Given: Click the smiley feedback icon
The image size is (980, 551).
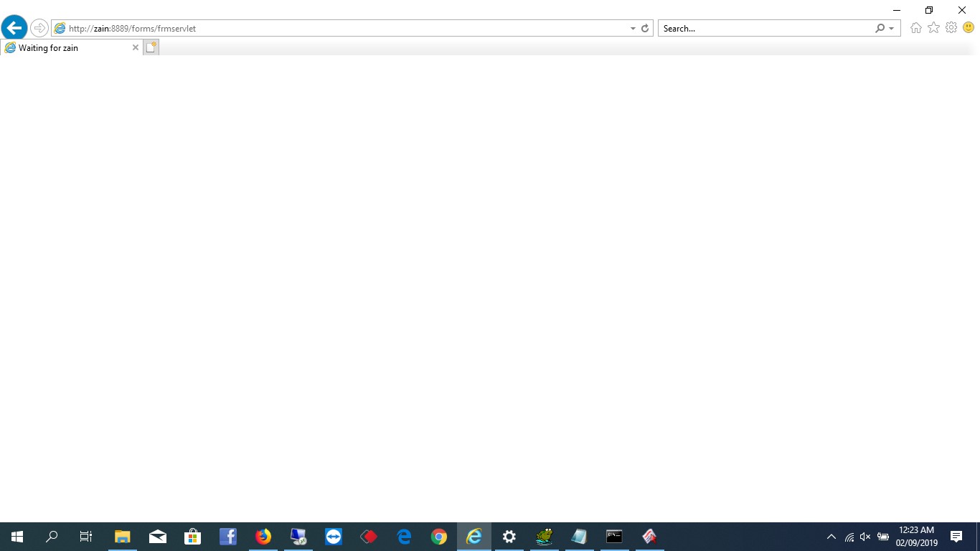Looking at the screenshot, I should [x=969, y=28].
